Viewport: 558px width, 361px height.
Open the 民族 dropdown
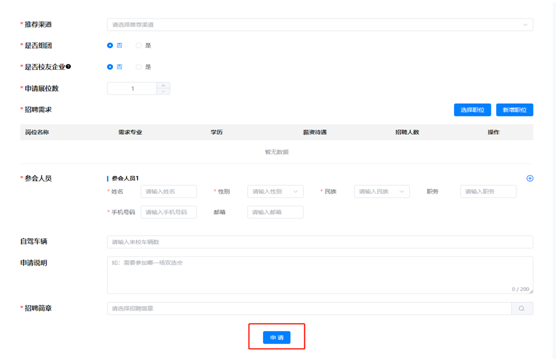point(382,192)
